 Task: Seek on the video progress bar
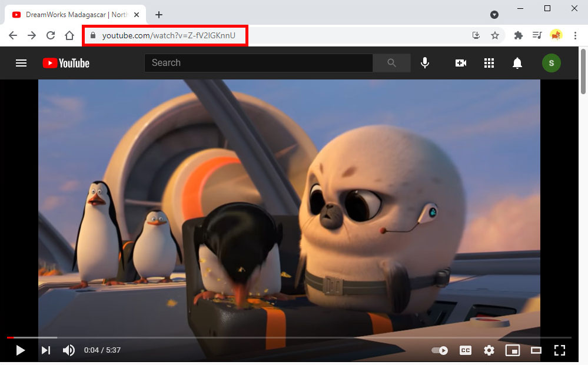tap(289, 337)
